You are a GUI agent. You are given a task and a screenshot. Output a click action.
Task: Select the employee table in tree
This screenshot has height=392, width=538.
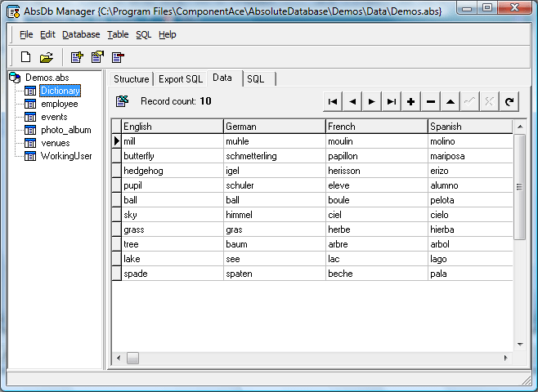point(60,104)
